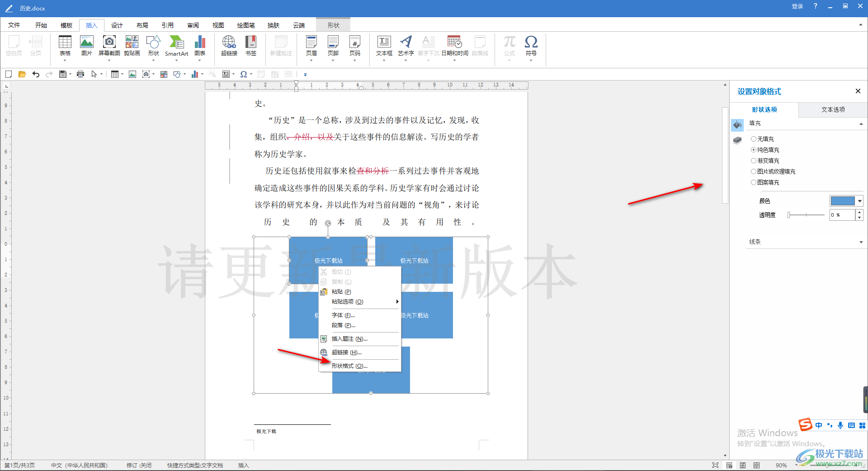Select the effects icon in format panel
This screenshot has height=471, width=868.
coord(737,140)
